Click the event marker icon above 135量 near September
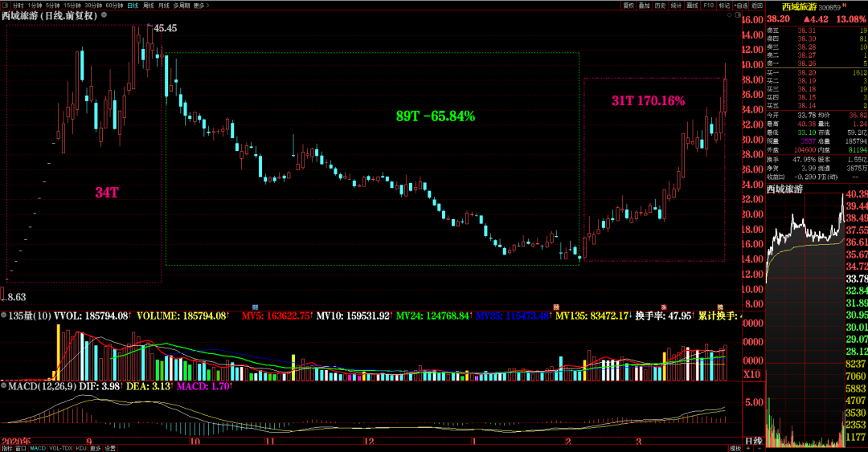Screen dimensions: 868x452 click(256, 307)
